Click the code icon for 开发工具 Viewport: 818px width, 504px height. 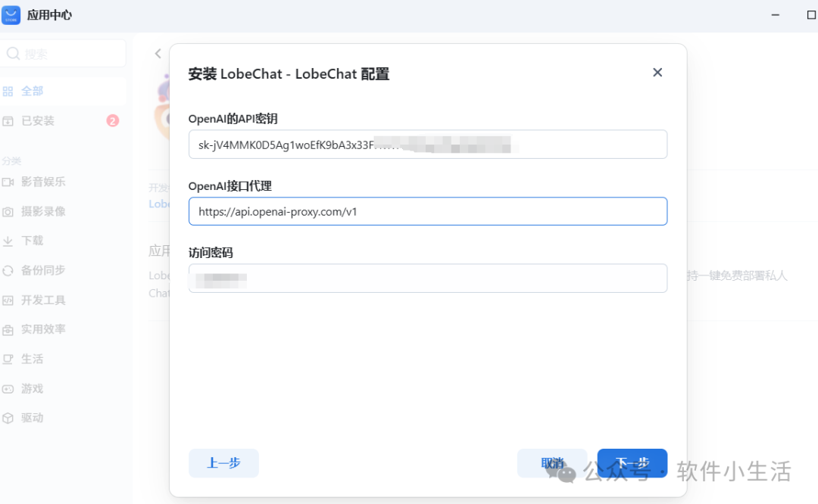pos(8,300)
